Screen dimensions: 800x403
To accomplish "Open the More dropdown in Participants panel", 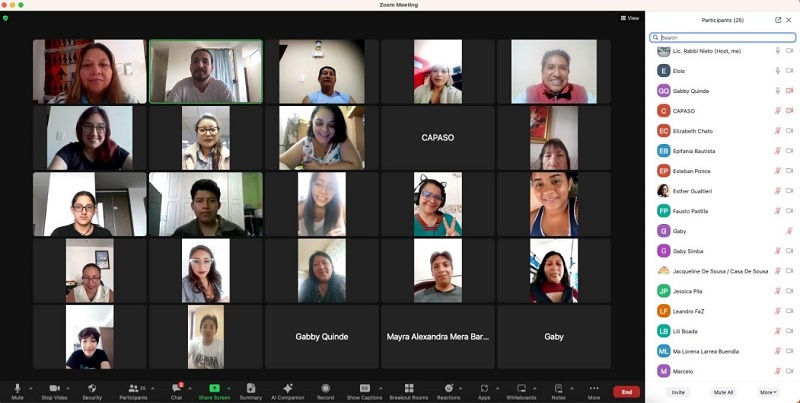I will 767,392.
